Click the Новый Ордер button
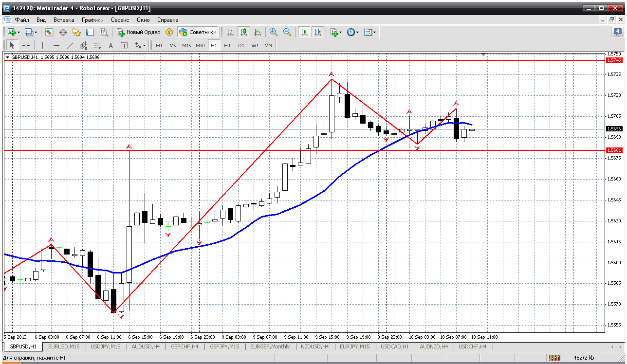This screenshot has width=627, height=364. (139, 32)
